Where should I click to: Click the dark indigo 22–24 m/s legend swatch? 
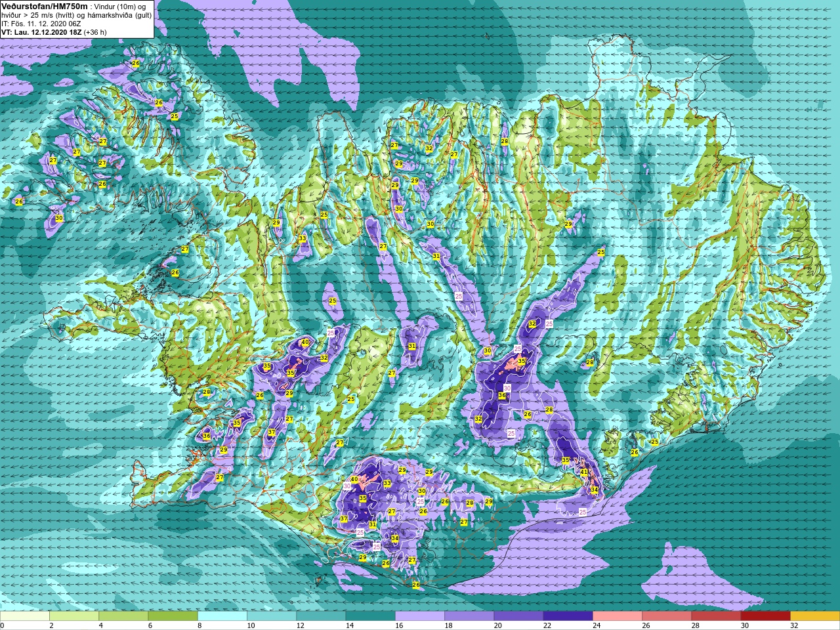[568, 616]
